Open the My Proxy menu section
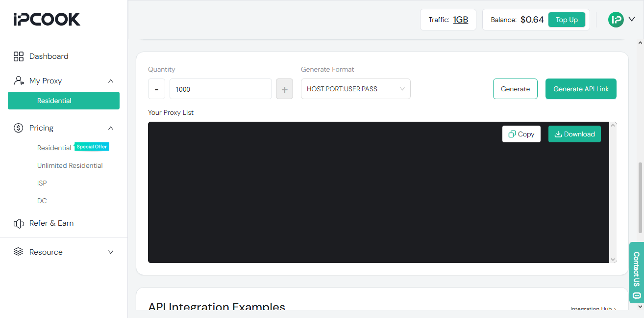The image size is (644, 318). tap(64, 81)
